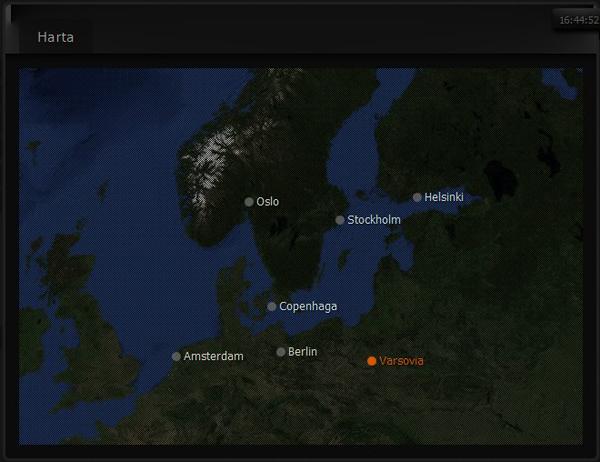Viewport: 600px width, 462px height.
Task: Select the highlighted Varsovia label
Action: coord(402,361)
